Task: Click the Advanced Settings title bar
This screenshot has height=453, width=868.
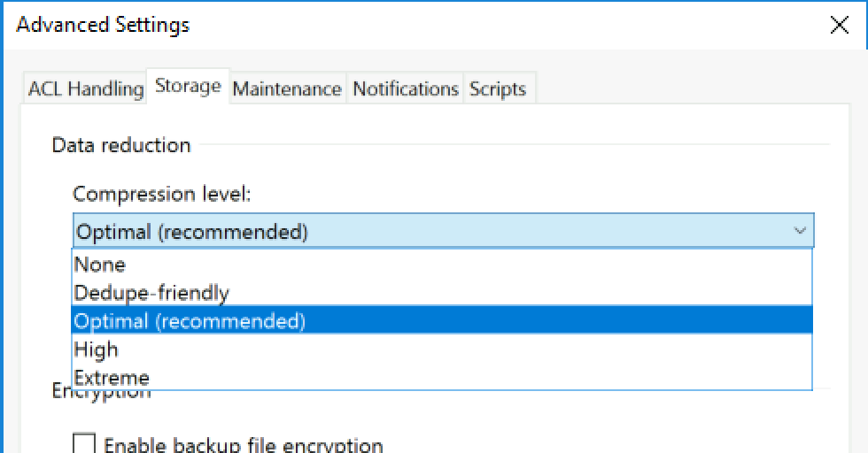Action: [415, 25]
